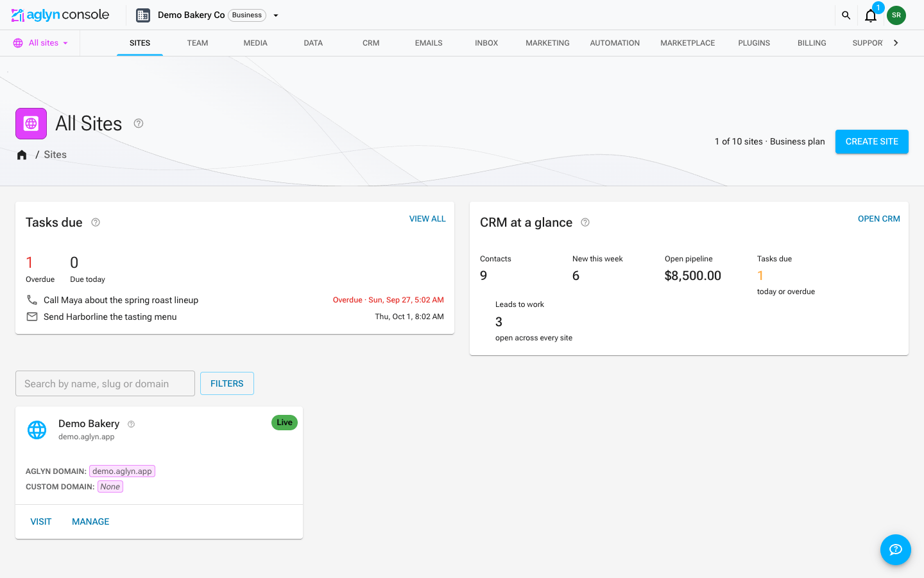The width and height of the screenshot is (924, 578).
Task: Click the Live status badge
Action: click(x=284, y=423)
